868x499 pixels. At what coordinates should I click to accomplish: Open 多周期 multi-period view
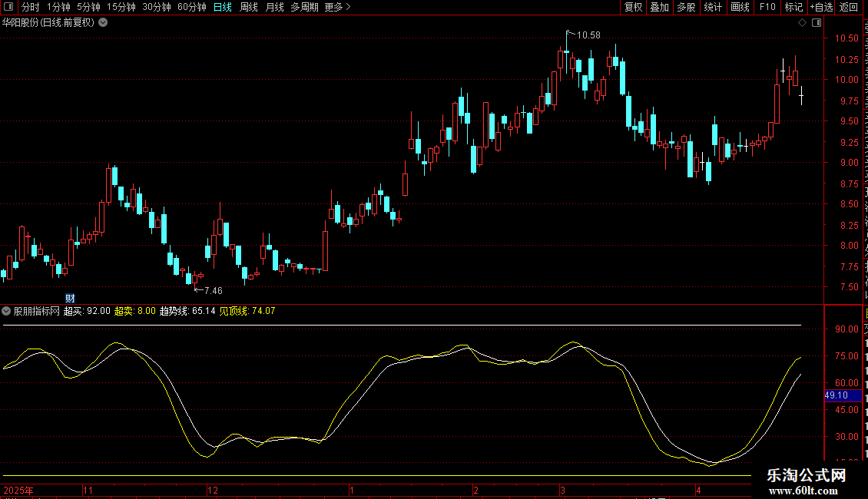coord(304,7)
